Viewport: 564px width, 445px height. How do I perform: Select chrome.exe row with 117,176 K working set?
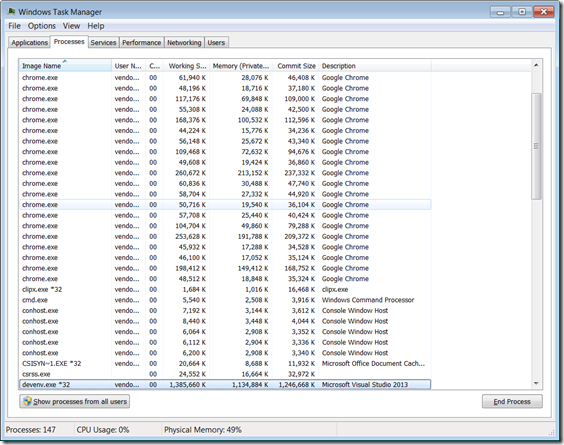click(225, 99)
